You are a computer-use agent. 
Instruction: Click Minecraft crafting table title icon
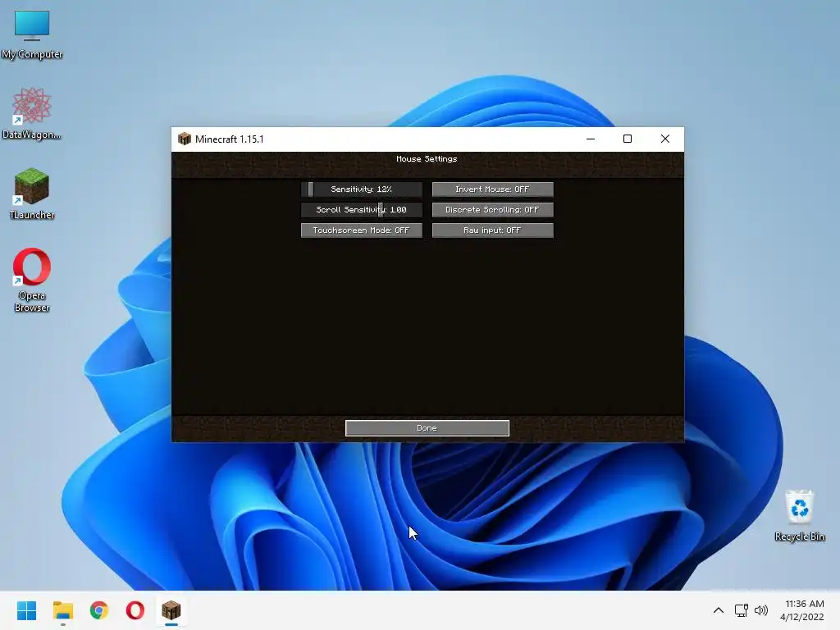click(185, 139)
